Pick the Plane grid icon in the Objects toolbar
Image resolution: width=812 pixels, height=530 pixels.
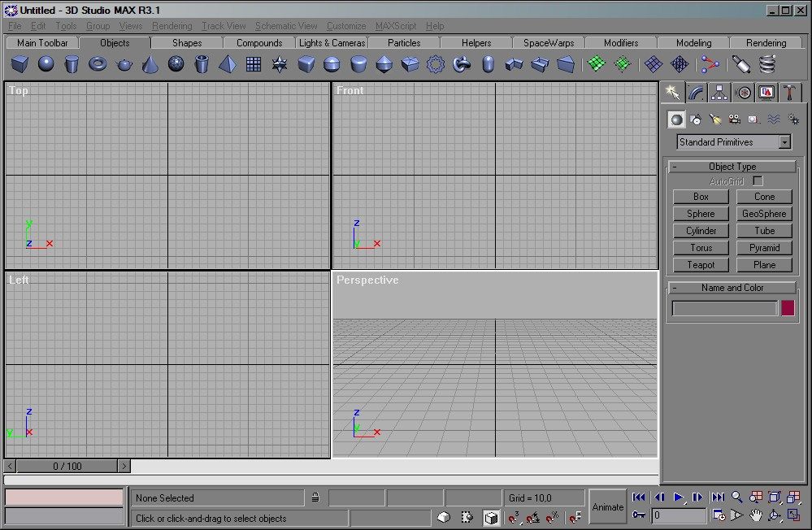pos(254,64)
